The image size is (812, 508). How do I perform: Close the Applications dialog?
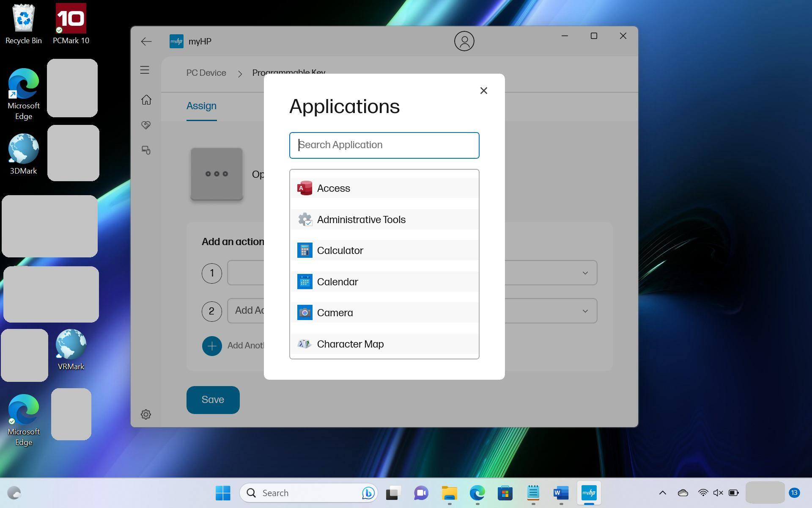[484, 91]
